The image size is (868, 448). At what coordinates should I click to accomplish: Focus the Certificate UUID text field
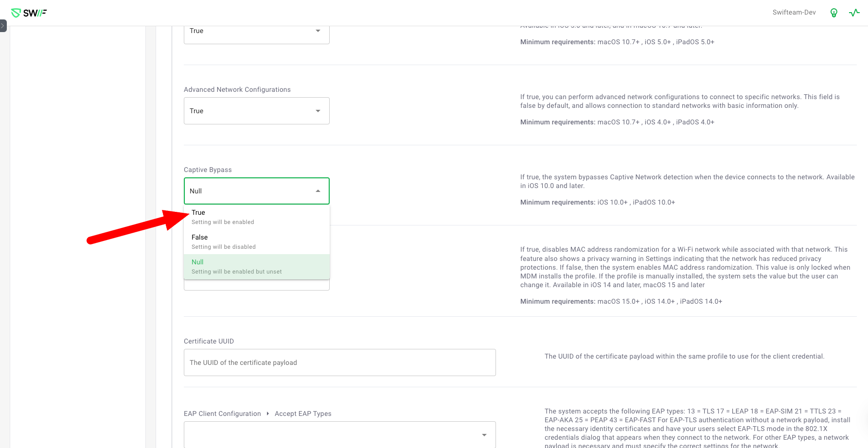(339, 362)
